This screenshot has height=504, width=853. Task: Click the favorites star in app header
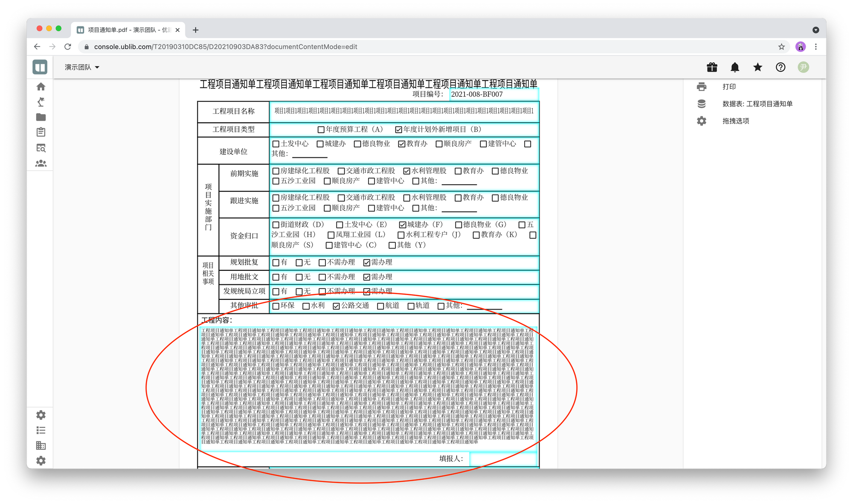pyautogui.click(x=757, y=67)
